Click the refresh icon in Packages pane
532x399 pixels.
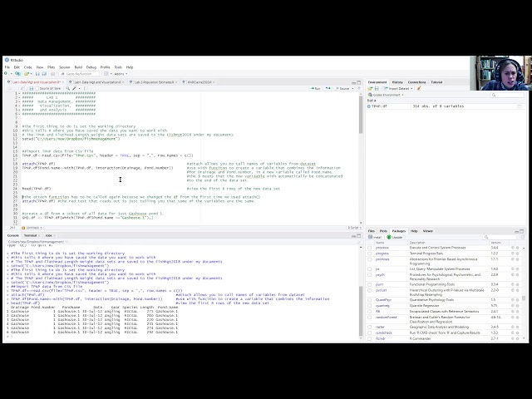coord(523,237)
